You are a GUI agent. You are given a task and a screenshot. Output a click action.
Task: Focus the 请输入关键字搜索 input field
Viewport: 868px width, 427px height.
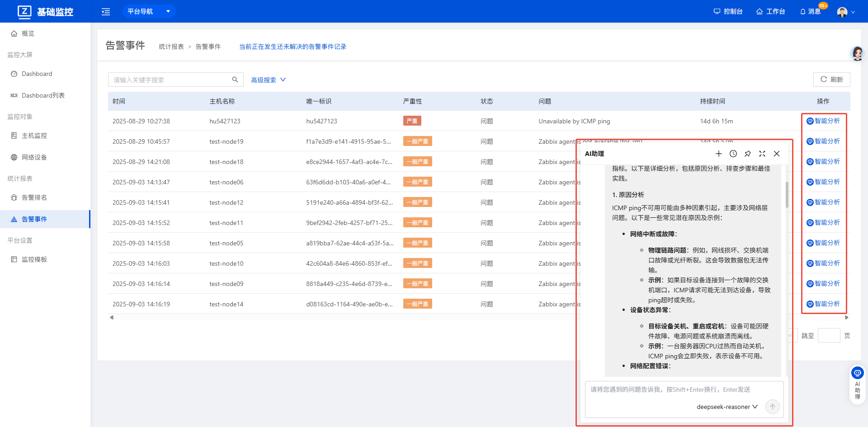(170, 80)
